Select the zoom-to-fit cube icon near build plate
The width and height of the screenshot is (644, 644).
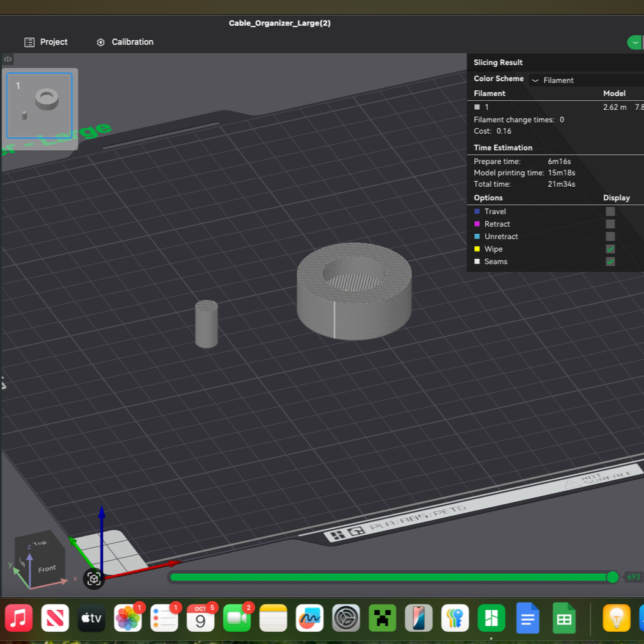(x=93, y=578)
